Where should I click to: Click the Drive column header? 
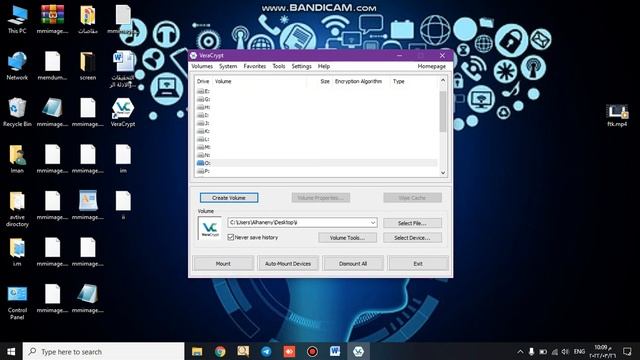click(203, 81)
